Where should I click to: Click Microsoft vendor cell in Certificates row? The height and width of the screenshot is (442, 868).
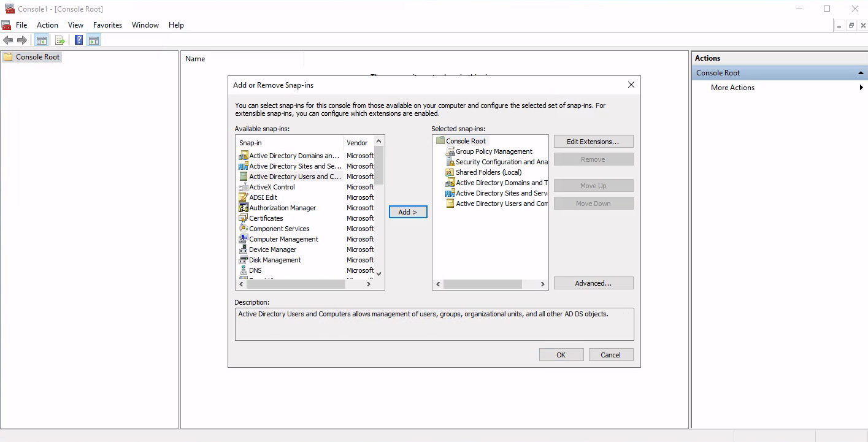click(360, 218)
